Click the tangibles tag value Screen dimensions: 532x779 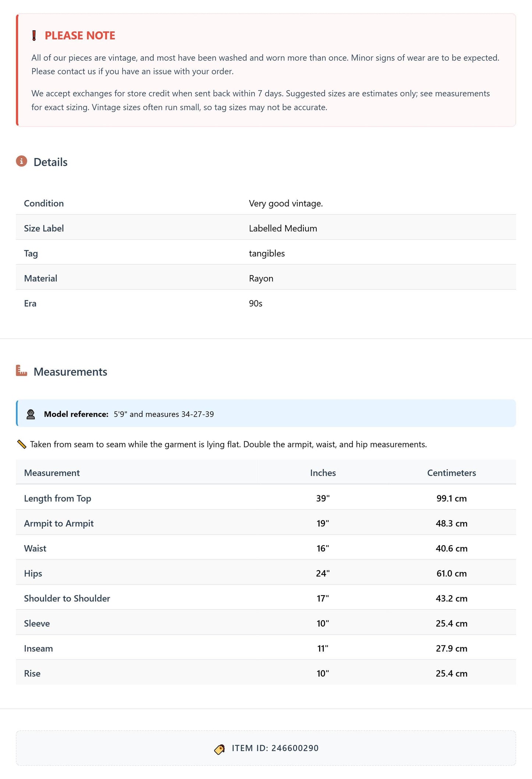coord(267,253)
